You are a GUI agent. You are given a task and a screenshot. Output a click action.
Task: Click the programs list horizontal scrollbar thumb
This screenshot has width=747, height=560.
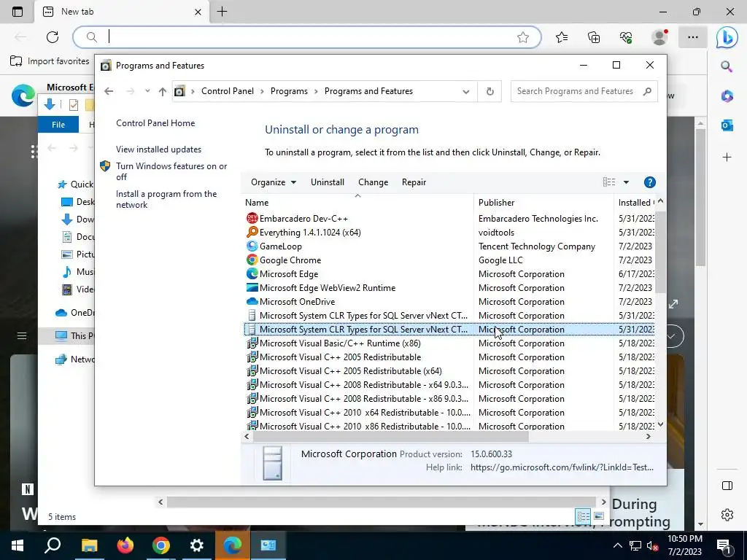[x=391, y=436]
